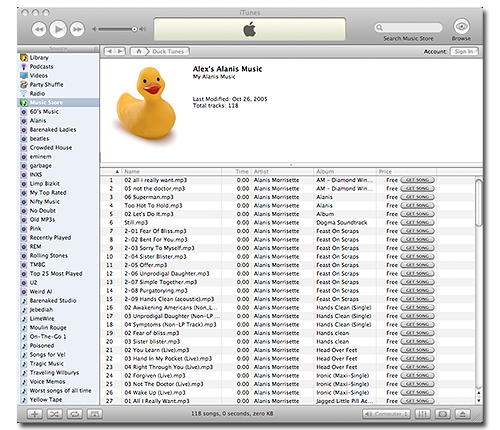Toggle the artwork viewer button
Image resolution: width=500 pixels, height=430 pixels.
[x=95, y=414]
